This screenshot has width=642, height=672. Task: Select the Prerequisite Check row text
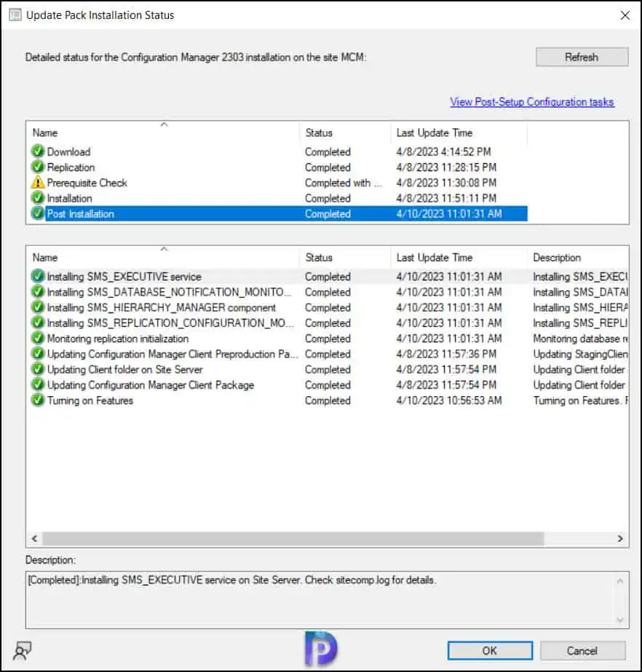pos(87,183)
